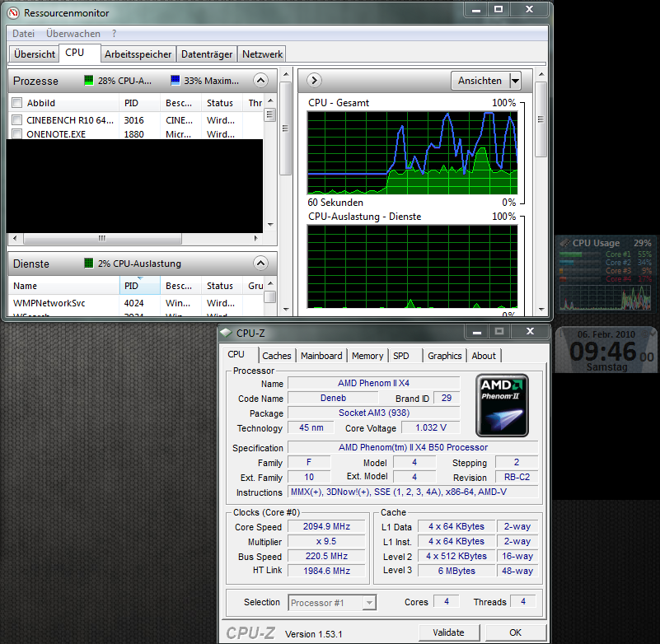Open the Memory tab in CPU-Z
The image size is (660, 644).
tap(367, 356)
